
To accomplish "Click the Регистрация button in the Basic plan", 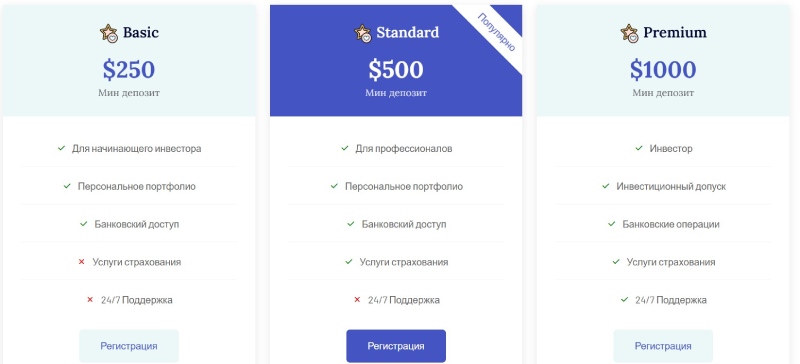I will [x=129, y=346].
